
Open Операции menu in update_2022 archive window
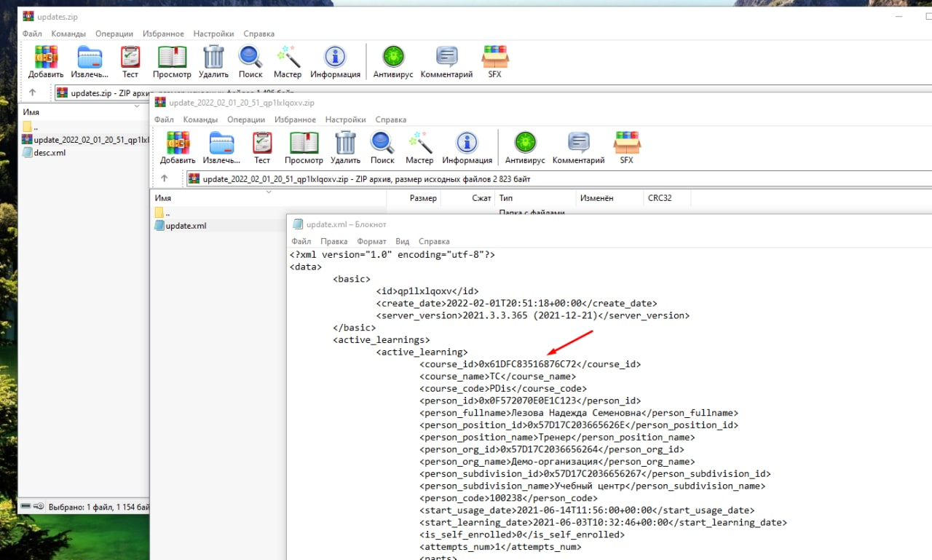pyautogui.click(x=246, y=119)
